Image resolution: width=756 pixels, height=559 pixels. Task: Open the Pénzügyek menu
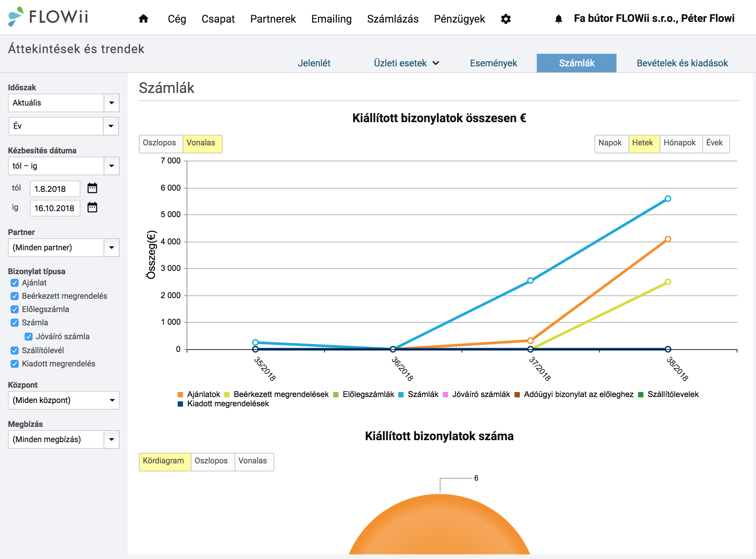click(x=459, y=19)
